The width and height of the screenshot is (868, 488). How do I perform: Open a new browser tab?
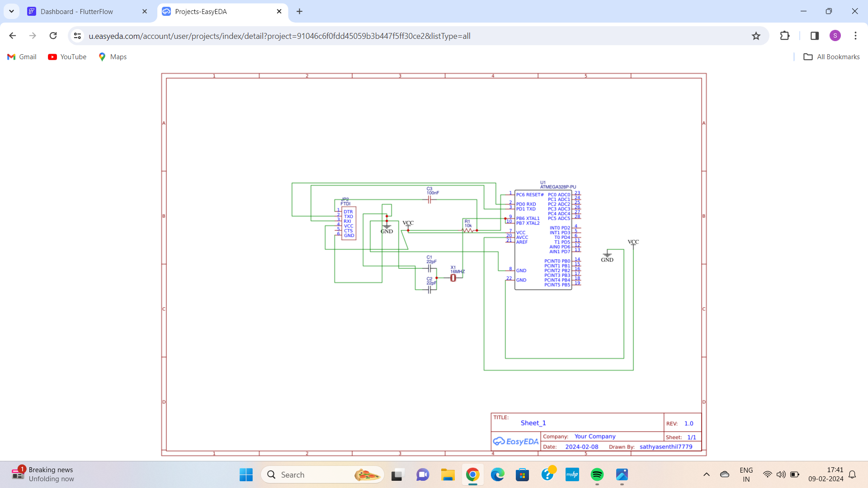coord(299,12)
